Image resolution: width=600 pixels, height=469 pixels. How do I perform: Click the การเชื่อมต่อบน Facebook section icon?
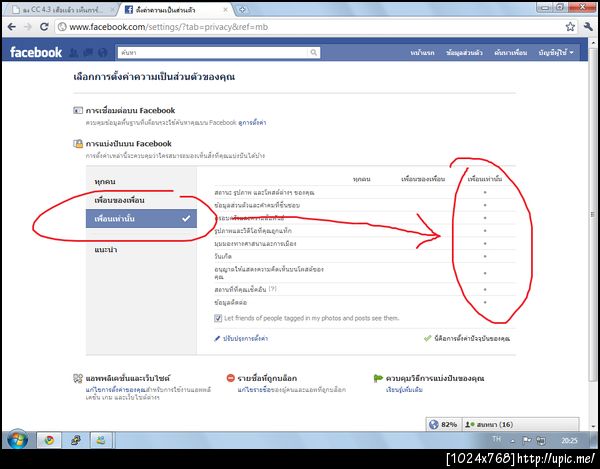point(78,111)
